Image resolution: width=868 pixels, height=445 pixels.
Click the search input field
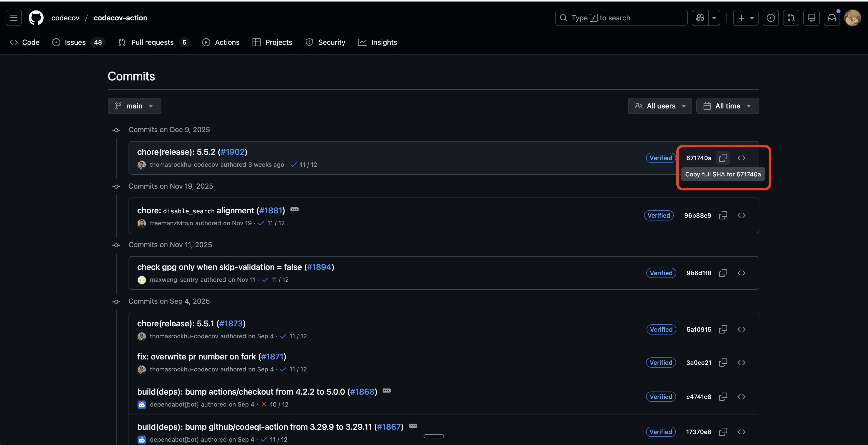coord(621,18)
